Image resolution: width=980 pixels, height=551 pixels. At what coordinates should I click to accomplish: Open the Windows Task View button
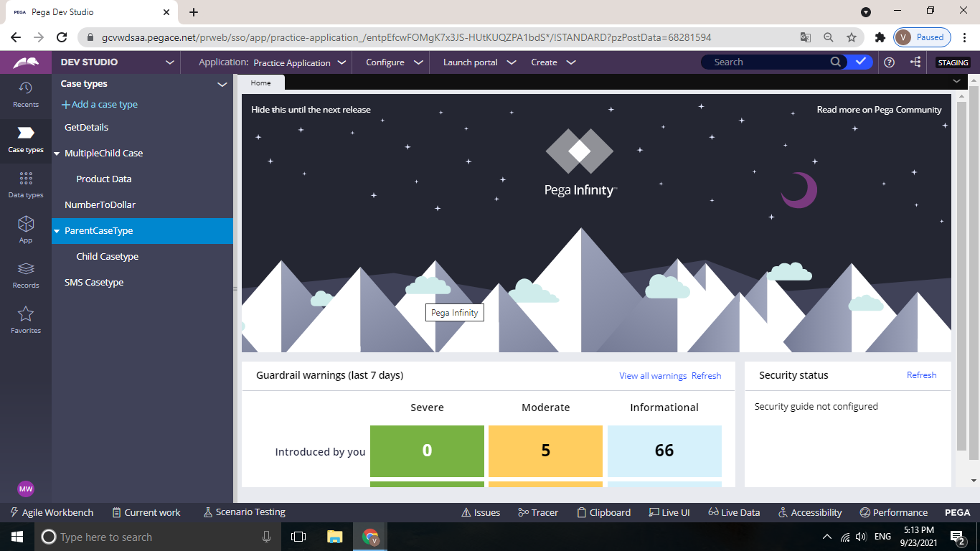point(298,536)
